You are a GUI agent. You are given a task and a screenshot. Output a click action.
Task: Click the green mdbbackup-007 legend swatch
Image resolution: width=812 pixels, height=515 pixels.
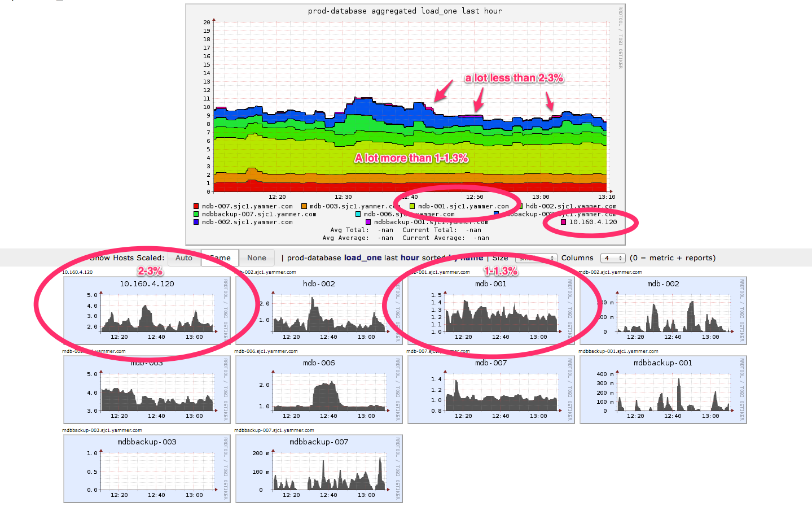point(196,215)
